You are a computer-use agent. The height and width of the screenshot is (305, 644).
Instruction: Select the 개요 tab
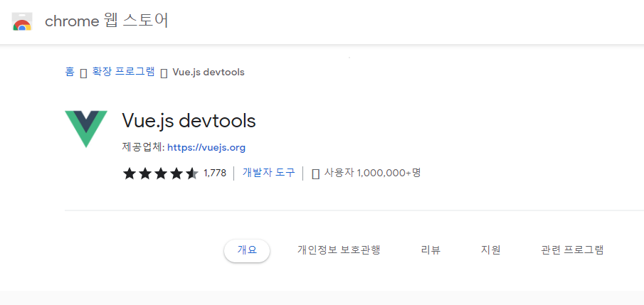tap(247, 250)
